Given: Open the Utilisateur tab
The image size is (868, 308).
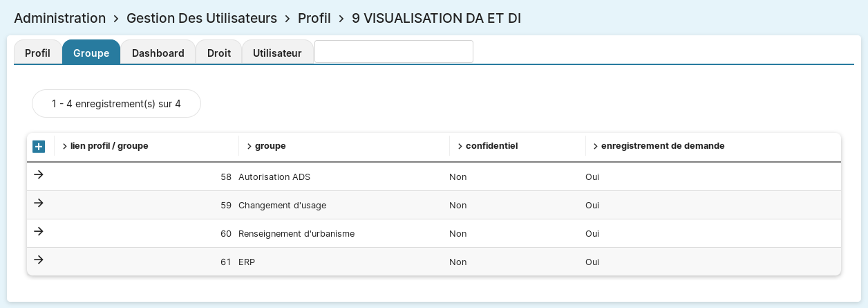Looking at the screenshot, I should pos(277,53).
